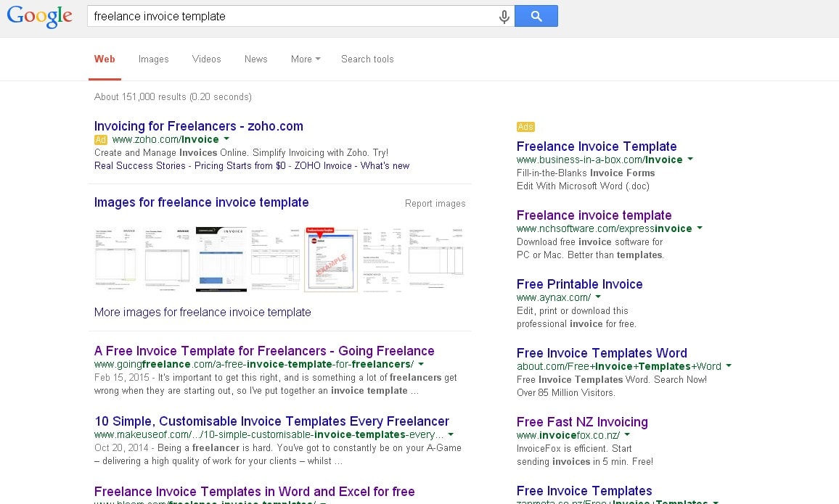The width and height of the screenshot is (839, 504).
Task: Click the 'What's new' sitelink
Action: pos(385,165)
